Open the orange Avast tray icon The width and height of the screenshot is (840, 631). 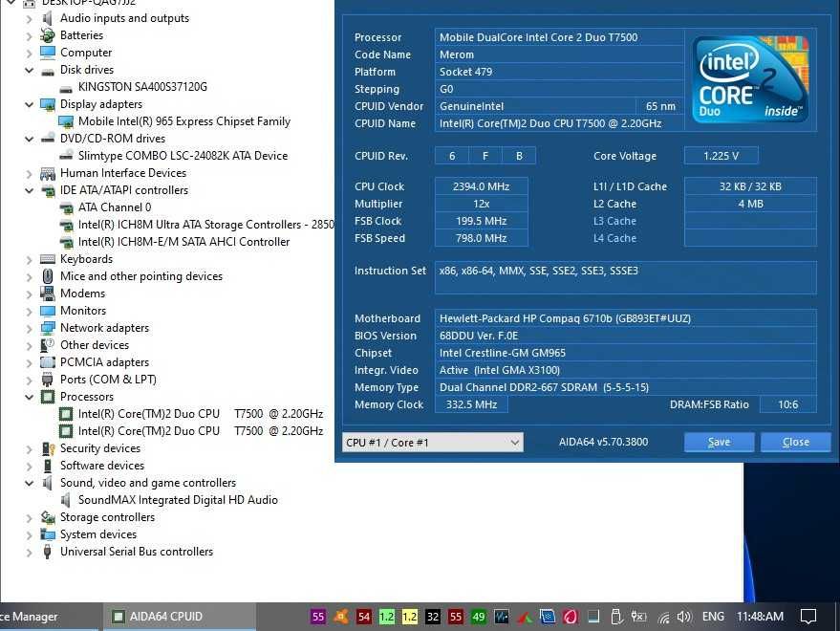pos(341,617)
